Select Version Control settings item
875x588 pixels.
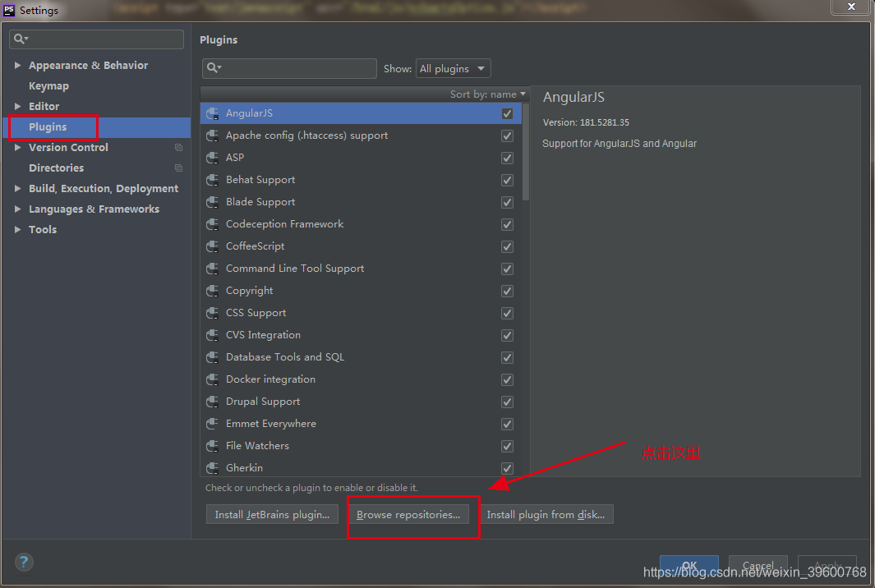tap(69, 147)
